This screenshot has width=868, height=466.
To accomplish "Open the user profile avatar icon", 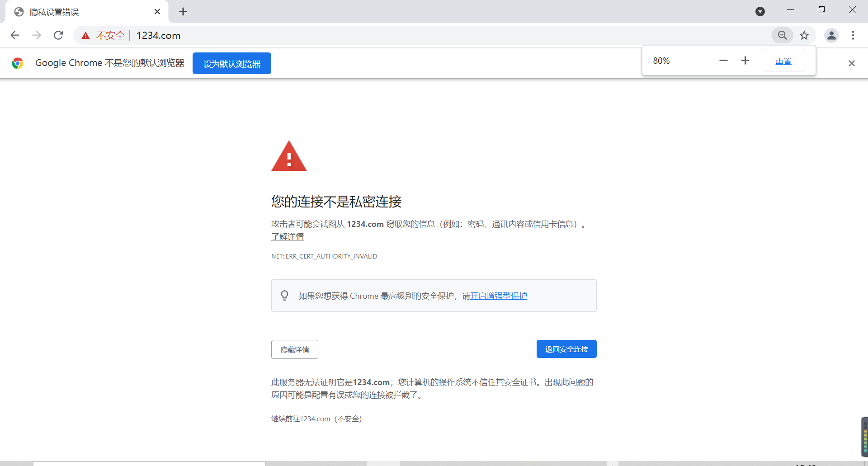I will pyautogui.click(x=831, y=35).
